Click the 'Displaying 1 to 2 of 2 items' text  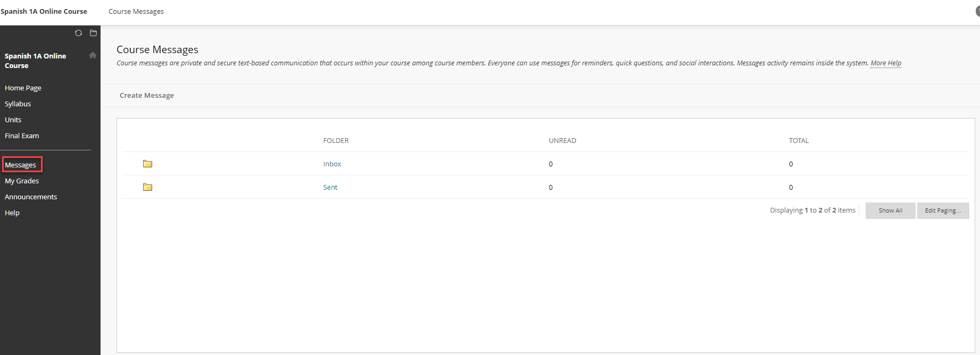click(x=812, y=210)
